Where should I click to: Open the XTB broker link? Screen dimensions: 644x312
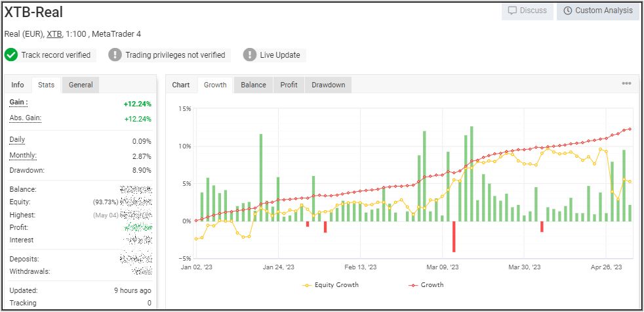click(54, 34)
